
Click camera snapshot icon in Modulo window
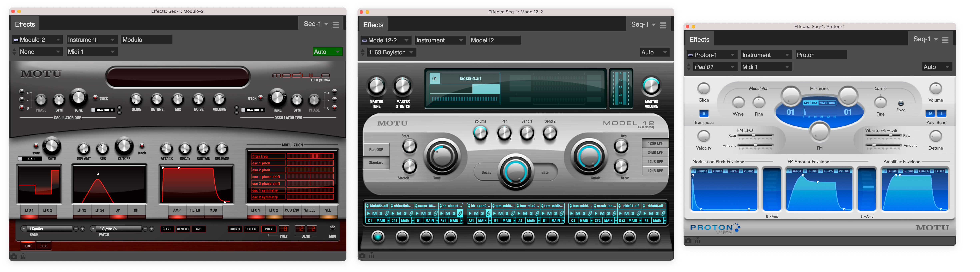click(14, 256)
